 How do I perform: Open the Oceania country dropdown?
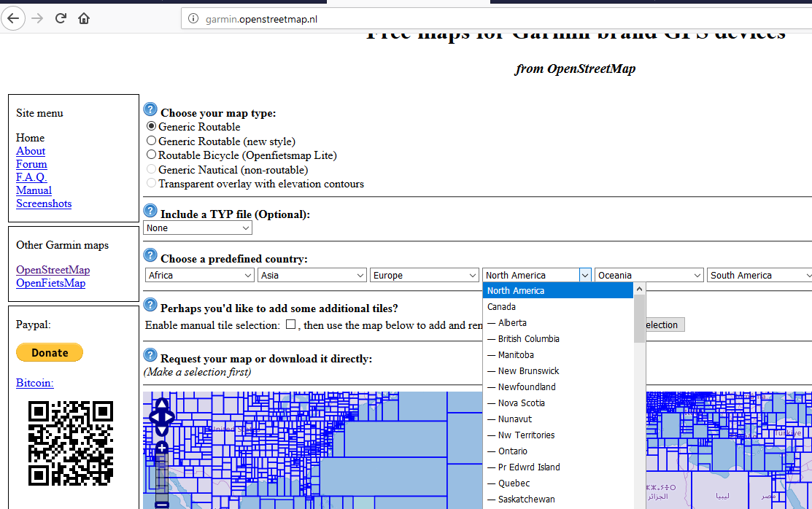(649, 276)
